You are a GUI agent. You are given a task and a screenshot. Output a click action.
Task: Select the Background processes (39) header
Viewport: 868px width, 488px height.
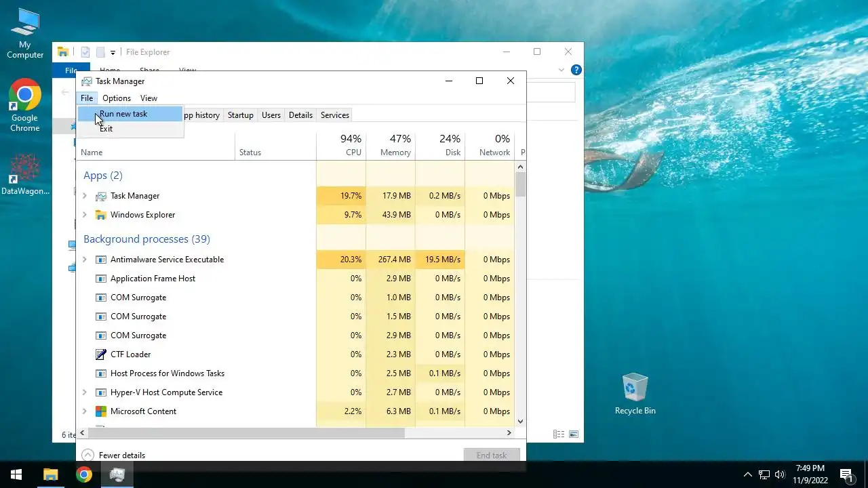coord(146,239)
